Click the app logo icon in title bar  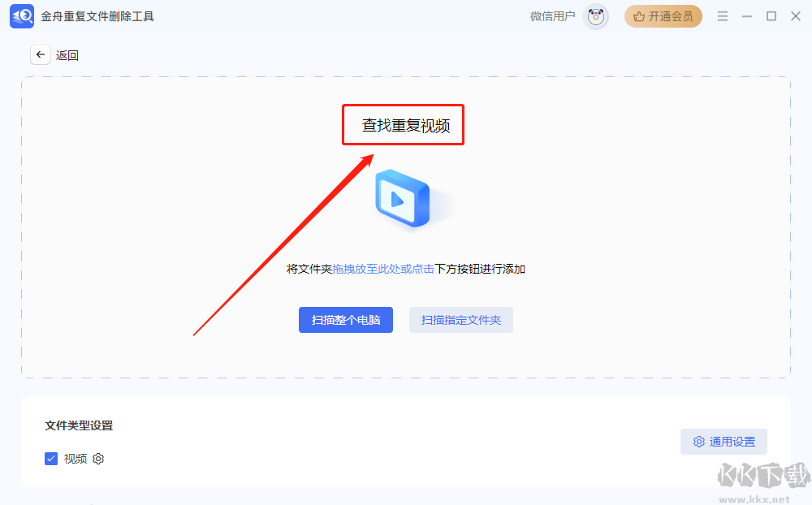coord(21,16)
